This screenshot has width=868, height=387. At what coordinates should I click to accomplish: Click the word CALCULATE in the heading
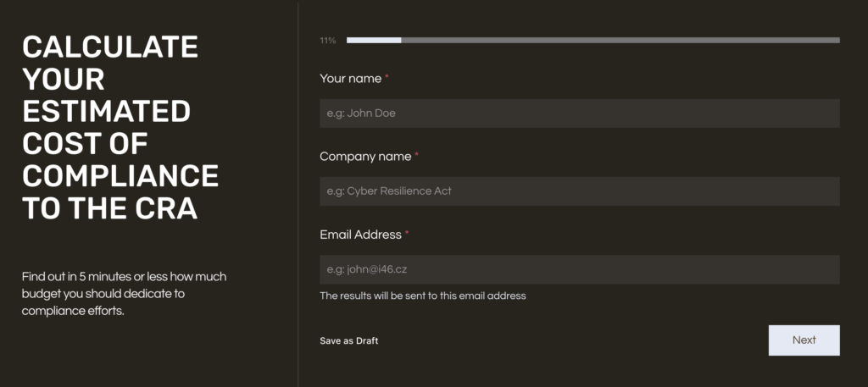click(x=110, y=47)
